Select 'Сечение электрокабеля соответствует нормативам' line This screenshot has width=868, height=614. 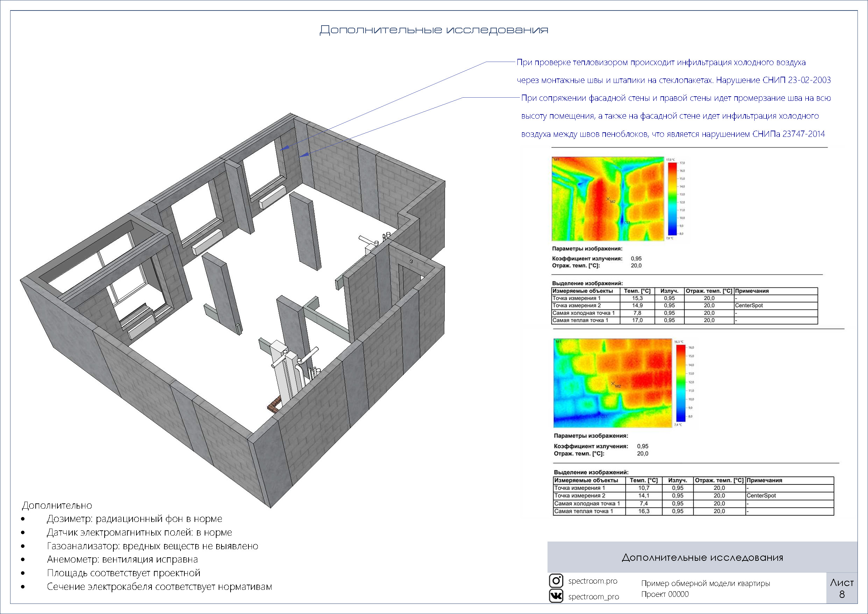click(159, 586)
